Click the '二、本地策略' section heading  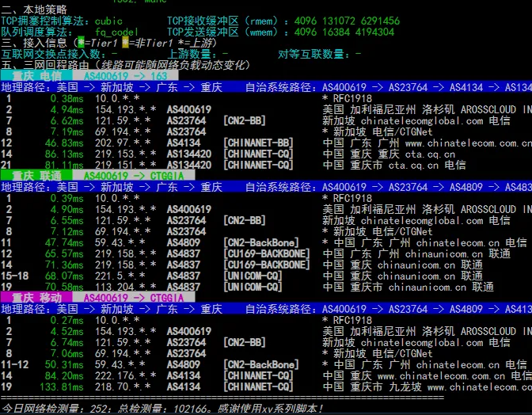(x=34, y=10)
